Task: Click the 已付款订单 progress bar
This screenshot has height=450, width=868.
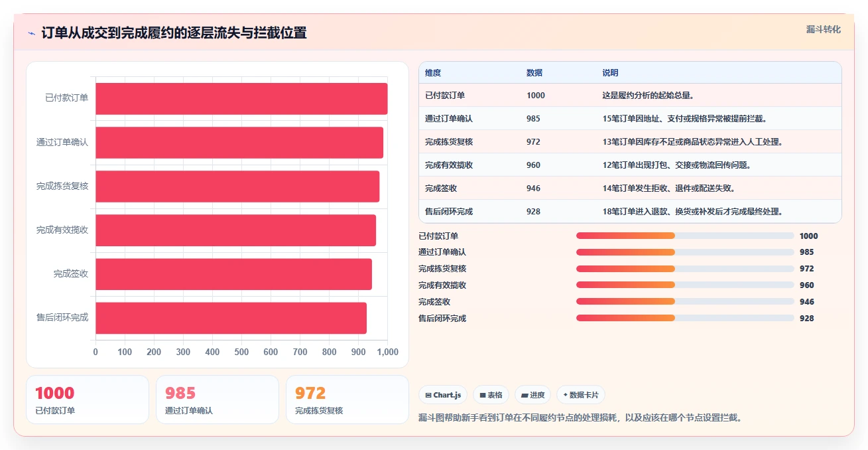Action: [x=685, y=236]
